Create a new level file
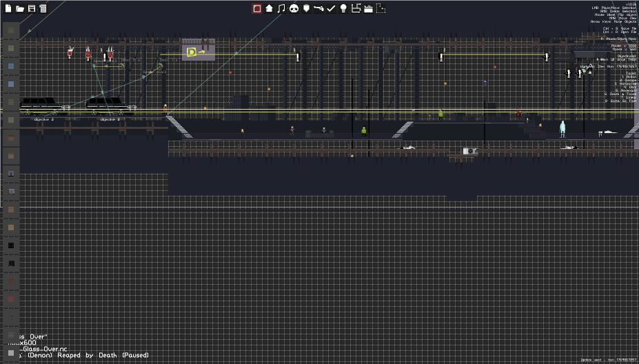The height and width of the screenshot is (364, 639). click(x=8, y=8)
